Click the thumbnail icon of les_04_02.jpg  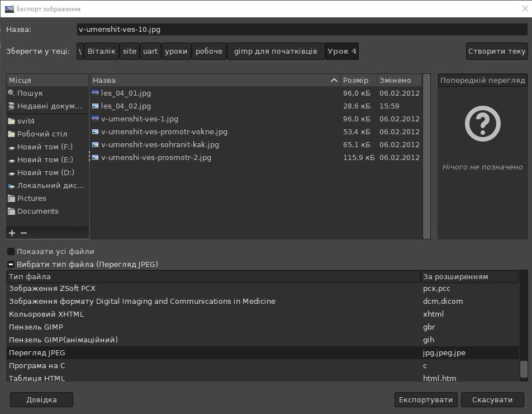click(x=96, y=106)
